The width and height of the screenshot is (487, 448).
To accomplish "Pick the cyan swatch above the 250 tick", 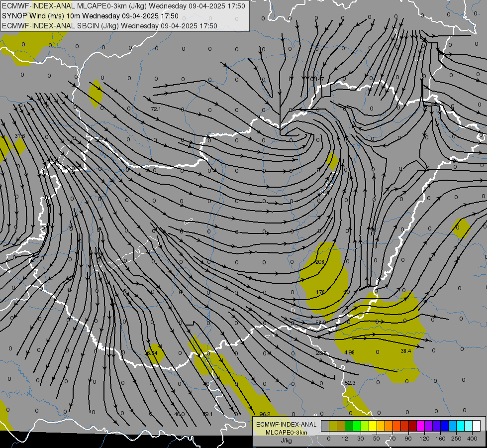I will point(461,426).
